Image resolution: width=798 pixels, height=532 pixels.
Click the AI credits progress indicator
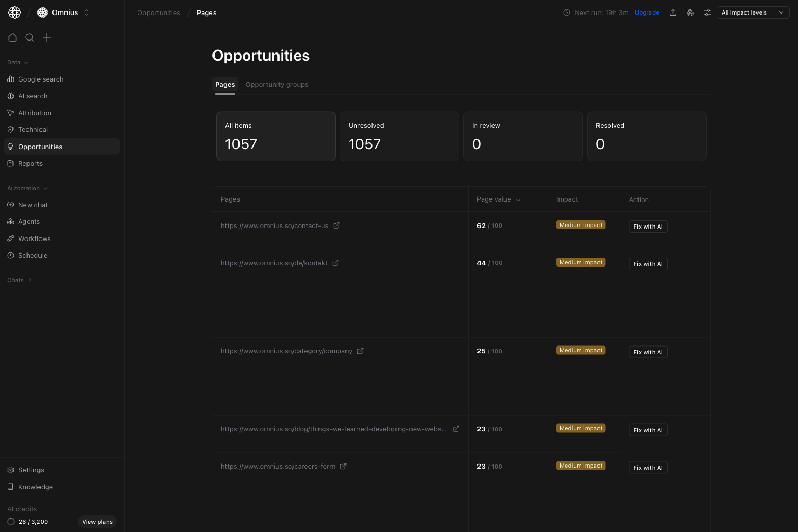(x=10, y=522)
